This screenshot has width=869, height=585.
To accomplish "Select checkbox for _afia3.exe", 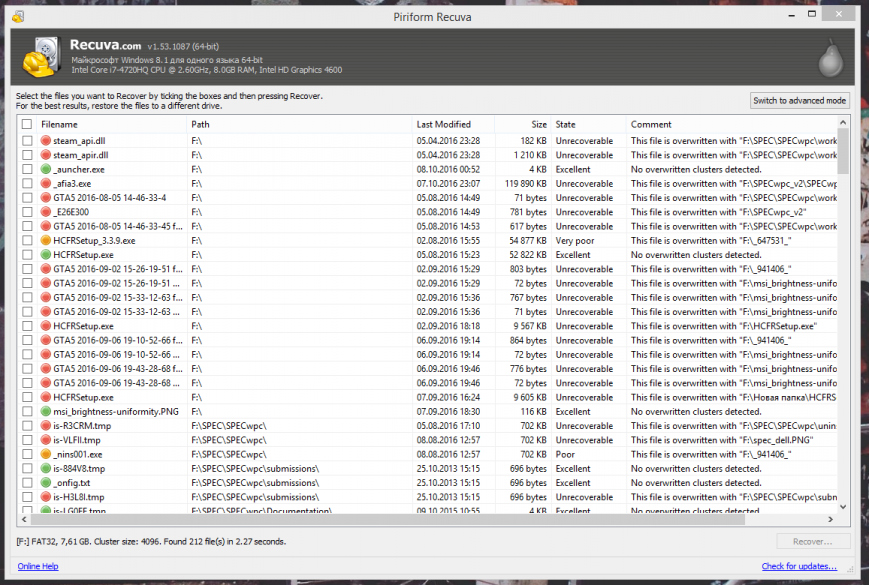I will pos(27,183).
